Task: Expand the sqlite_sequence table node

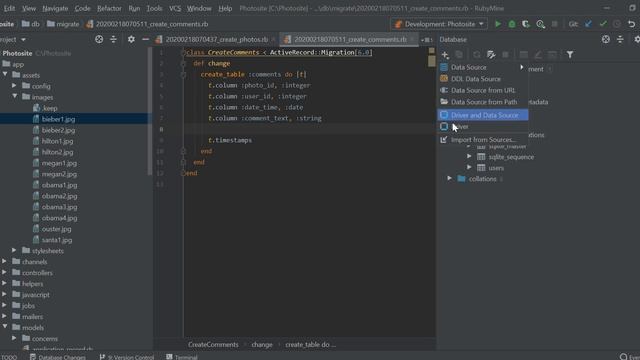Action: pyautogui.click(x=469, y=157)
